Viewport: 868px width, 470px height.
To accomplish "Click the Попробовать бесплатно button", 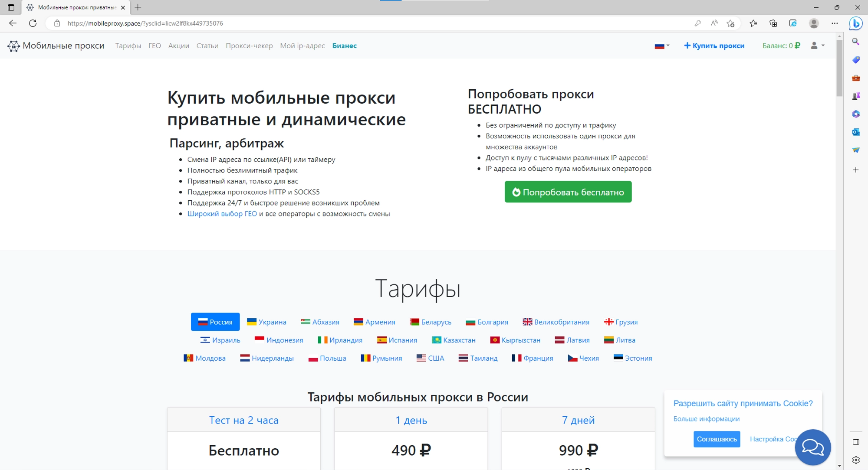I will tap(568, 192).
